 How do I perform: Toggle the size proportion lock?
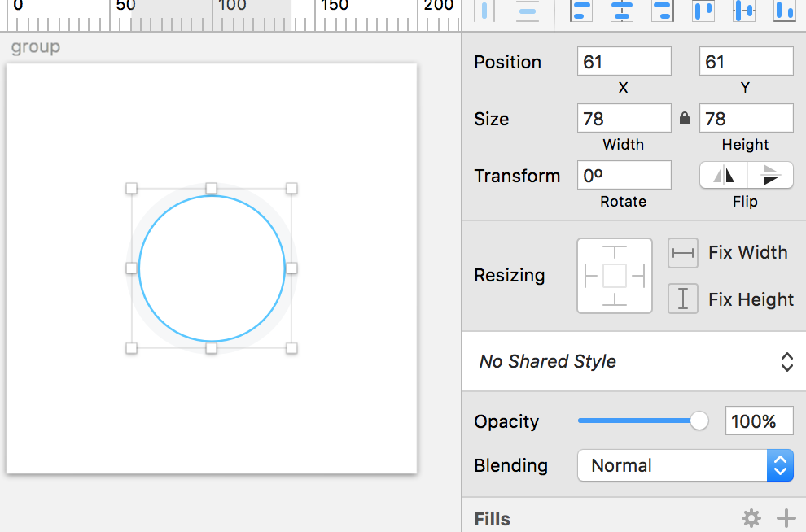685,119
